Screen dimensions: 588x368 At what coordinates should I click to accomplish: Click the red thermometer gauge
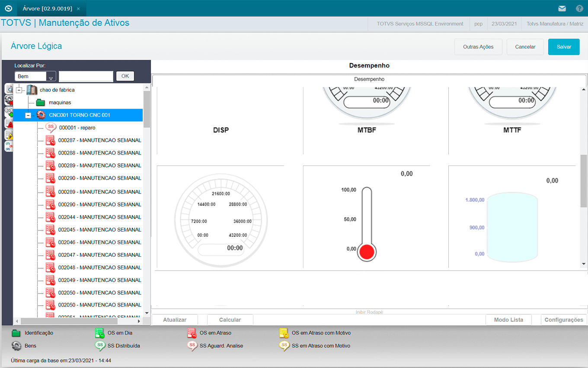[x=367, y=224]
